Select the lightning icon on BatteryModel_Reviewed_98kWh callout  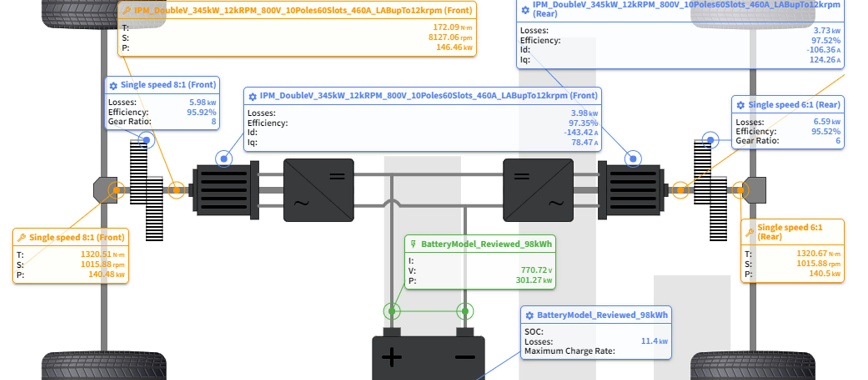[x=413, y=244]
